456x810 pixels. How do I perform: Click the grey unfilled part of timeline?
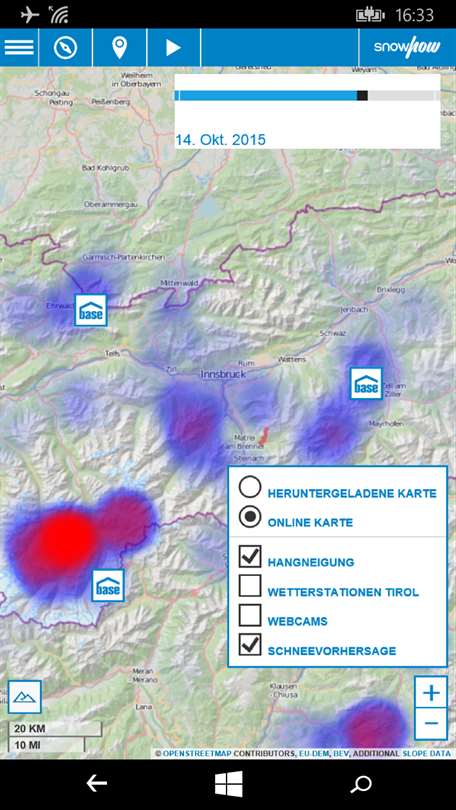coord(401,96)
